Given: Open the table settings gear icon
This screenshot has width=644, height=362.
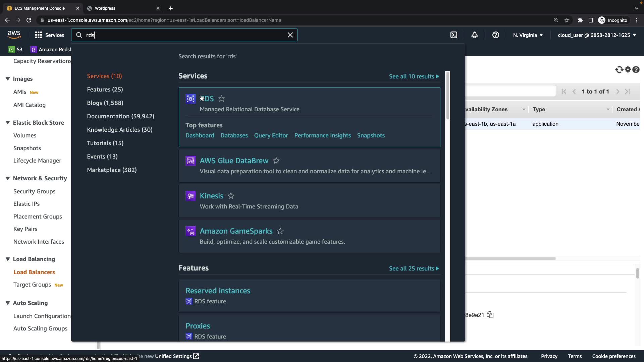Looking at the screenshot, I should click(628, 70).
